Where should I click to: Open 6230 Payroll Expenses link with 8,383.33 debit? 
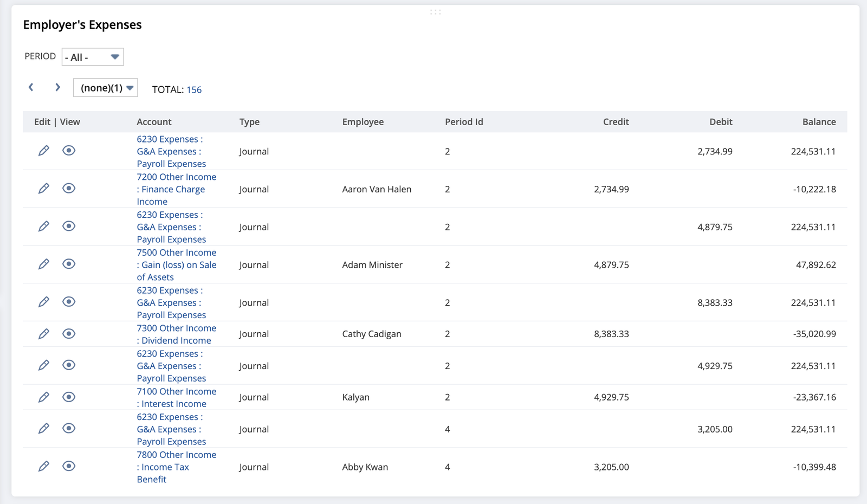[x=171, y=302]
